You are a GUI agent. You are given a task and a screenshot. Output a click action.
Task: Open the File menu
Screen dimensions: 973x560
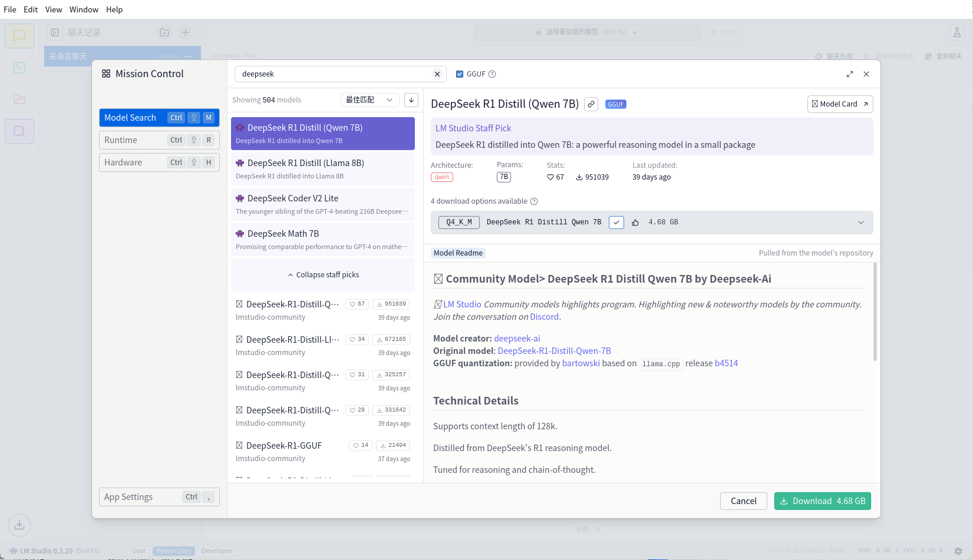click(10, 9)
